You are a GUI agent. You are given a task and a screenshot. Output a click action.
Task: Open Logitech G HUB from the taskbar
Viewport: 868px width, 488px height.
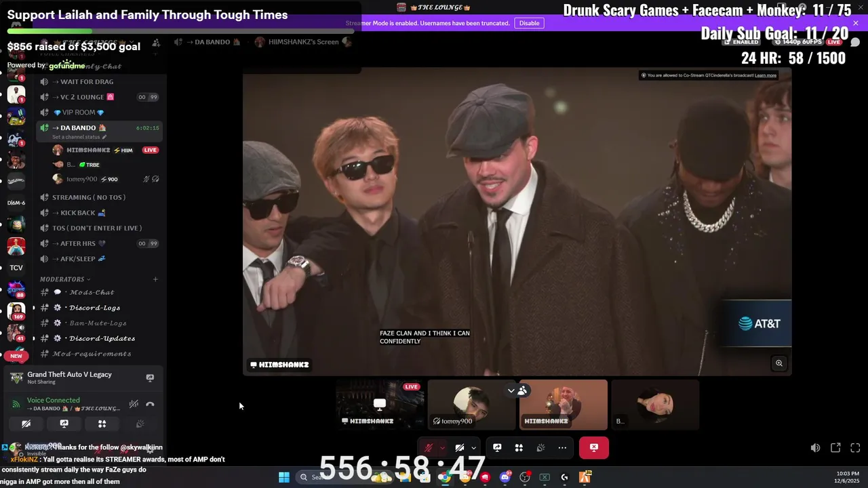[x=564, y=477]
